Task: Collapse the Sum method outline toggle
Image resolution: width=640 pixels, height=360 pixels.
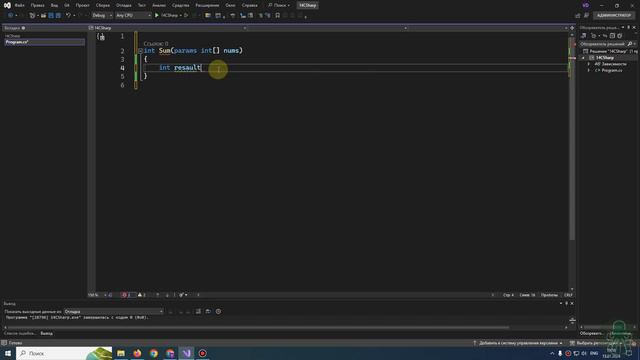Action: pyautogui.click(x=140, y=51)
